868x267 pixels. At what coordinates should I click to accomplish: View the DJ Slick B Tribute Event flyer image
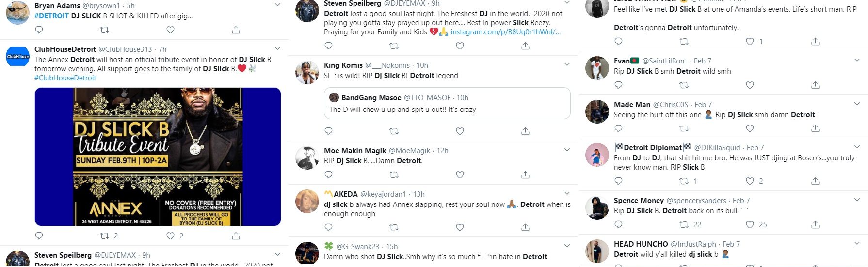(158, 157)
